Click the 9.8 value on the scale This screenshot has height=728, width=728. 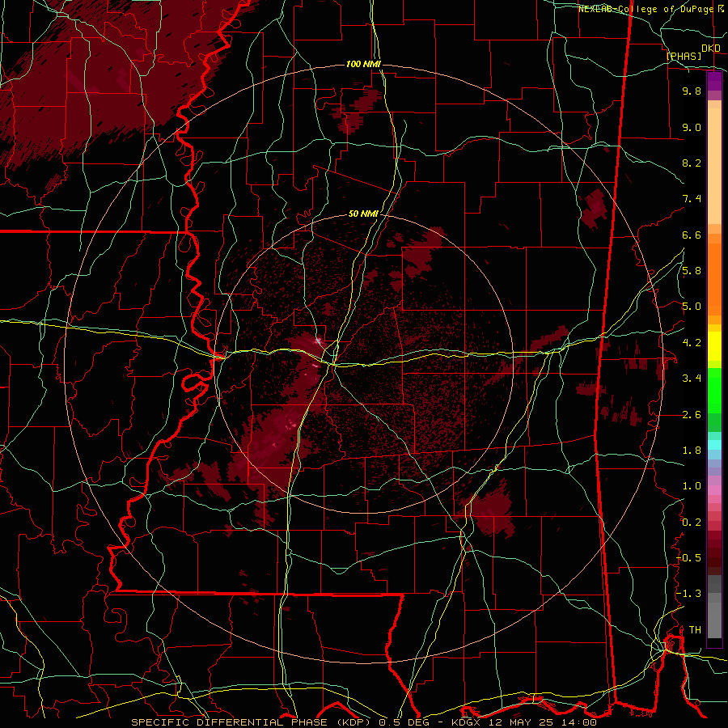[x=692, y=91]
